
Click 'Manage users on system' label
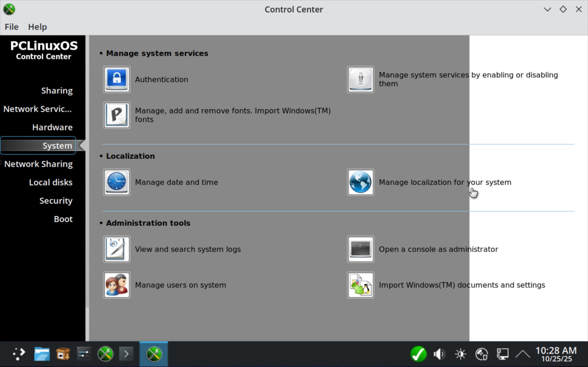coord(181,285)
